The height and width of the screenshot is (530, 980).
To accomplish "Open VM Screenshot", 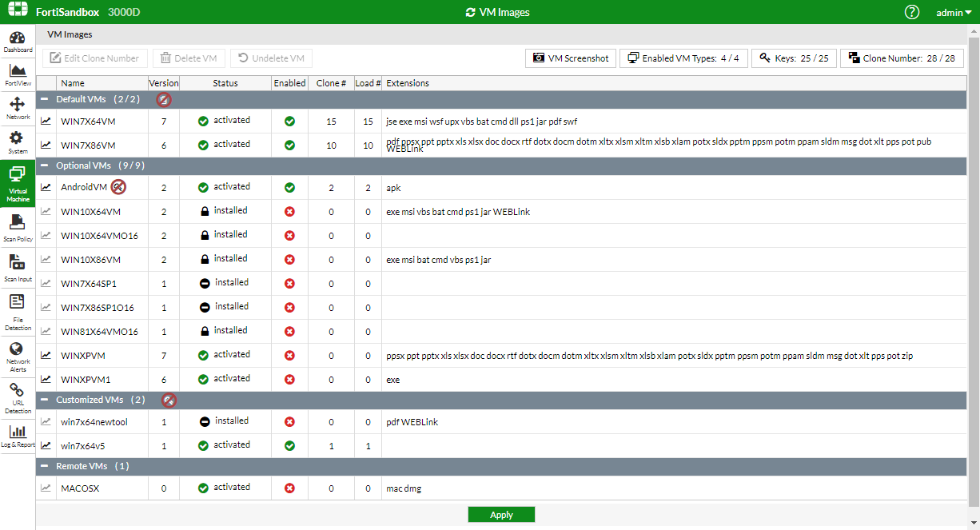I will pos(571,58).
